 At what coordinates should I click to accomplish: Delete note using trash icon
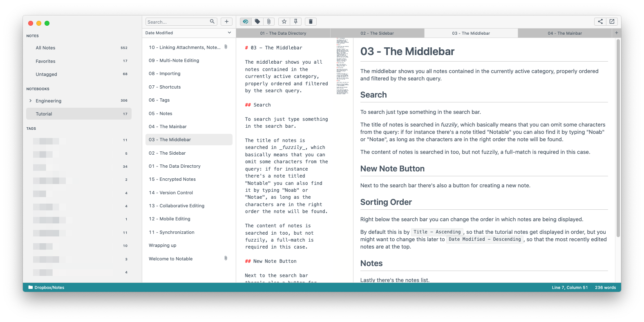click(311, 22)
